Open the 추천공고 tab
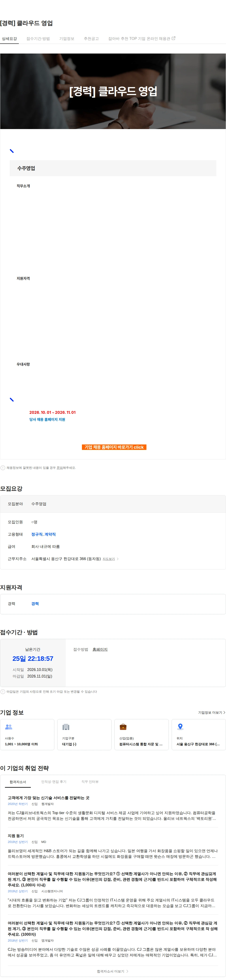 [x=91, y=39]
